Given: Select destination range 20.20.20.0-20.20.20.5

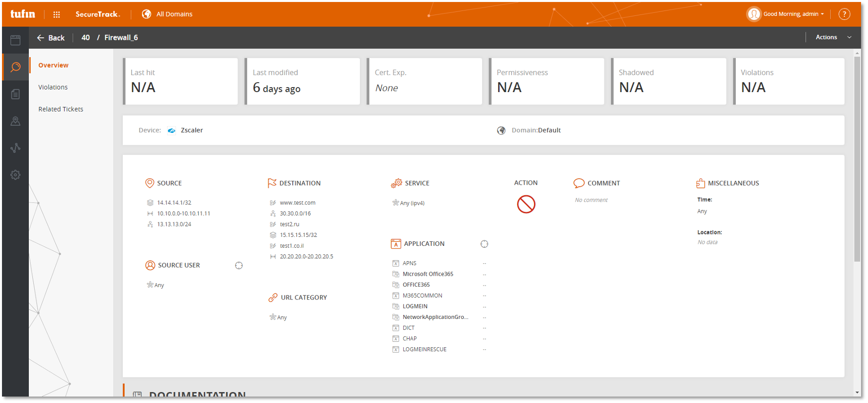Looking at the screenshot, I should 306,257.
